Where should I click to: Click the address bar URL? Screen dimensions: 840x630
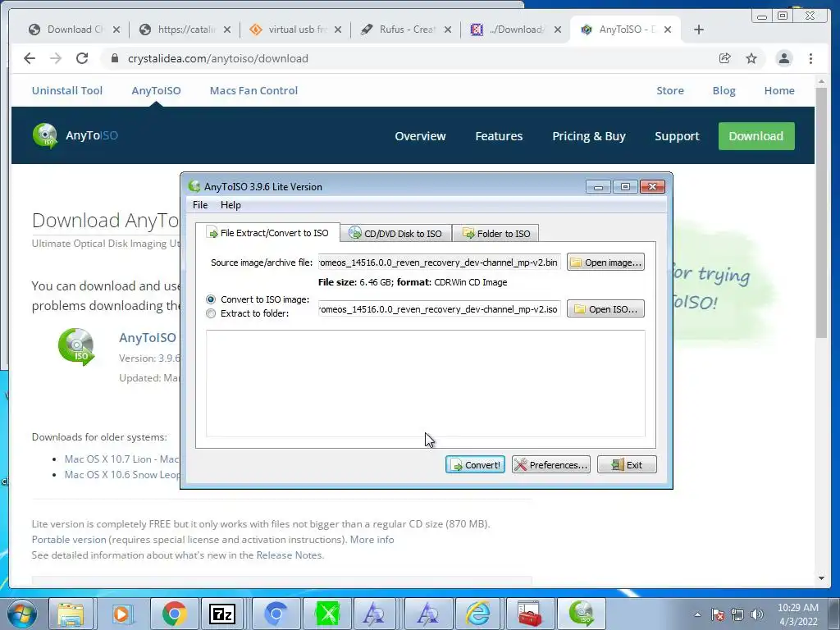217,58
